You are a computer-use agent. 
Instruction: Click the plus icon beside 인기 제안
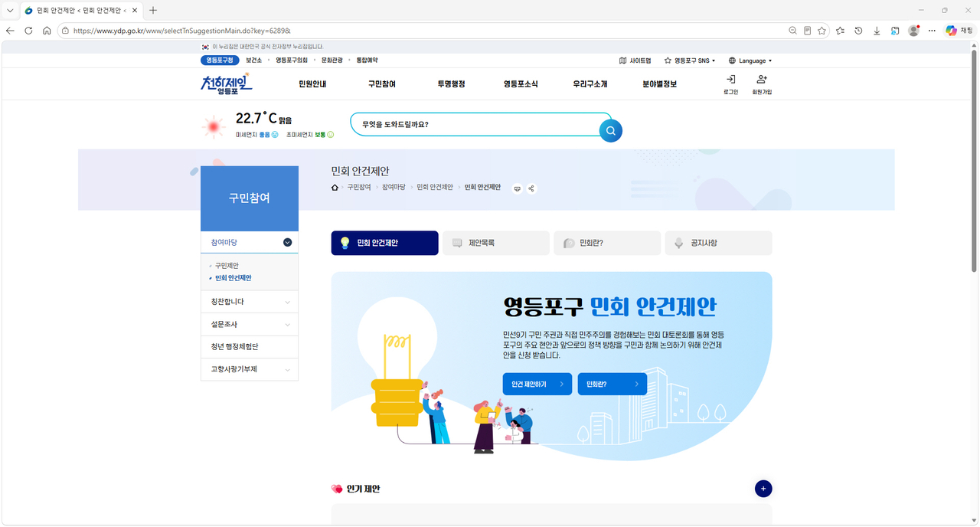click(763, 489)
